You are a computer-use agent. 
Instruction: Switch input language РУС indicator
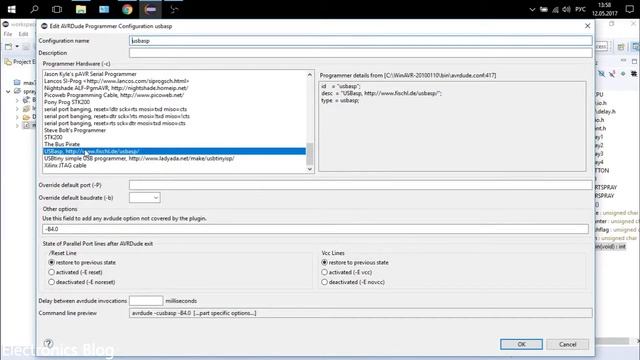580,9
